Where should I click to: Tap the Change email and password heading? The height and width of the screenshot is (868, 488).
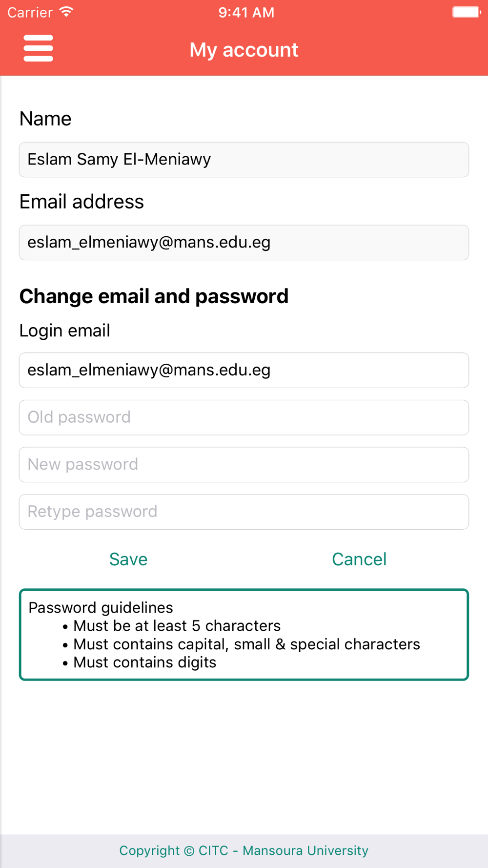point(154,296)
